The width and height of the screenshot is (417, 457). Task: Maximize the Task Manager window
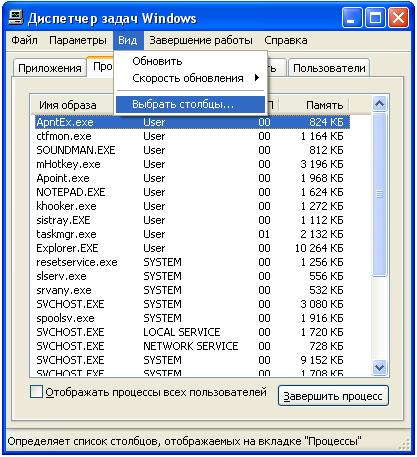click(x=375, y=18)
